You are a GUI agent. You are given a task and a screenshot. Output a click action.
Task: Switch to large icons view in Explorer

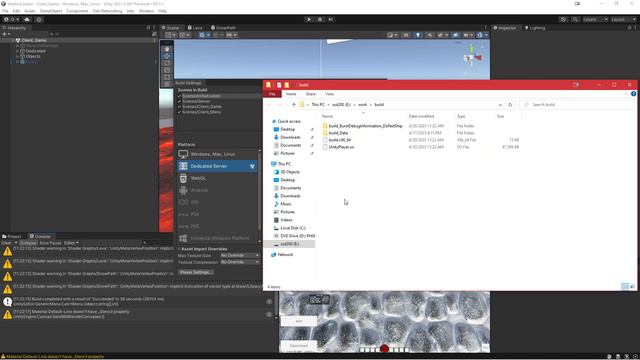click(632, 287)
